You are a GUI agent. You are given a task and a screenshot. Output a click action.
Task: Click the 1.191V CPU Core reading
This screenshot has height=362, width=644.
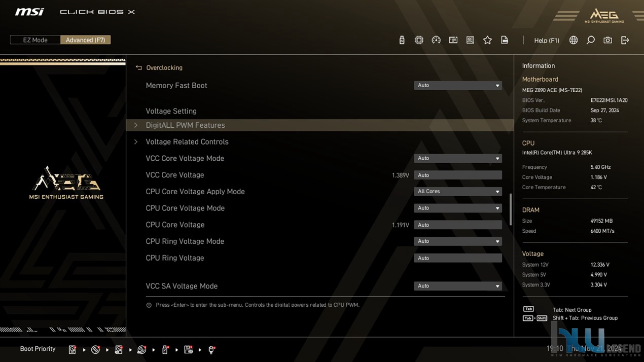tap(401, 225)
